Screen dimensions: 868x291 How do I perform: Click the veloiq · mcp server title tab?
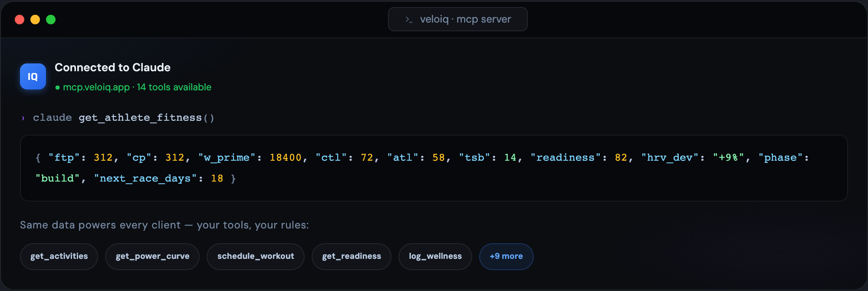click(458, 19)
